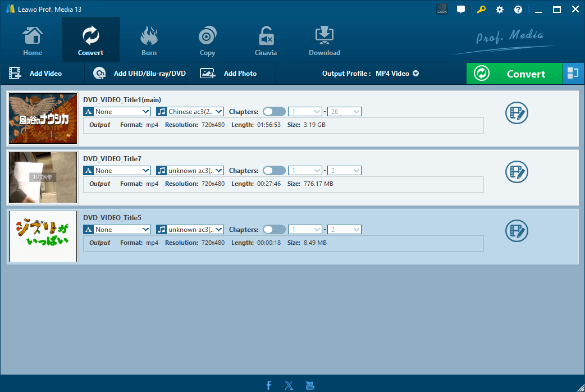Open the settings gear menu
This screenshot has width=585, height=392.
(x=499, y=9)
